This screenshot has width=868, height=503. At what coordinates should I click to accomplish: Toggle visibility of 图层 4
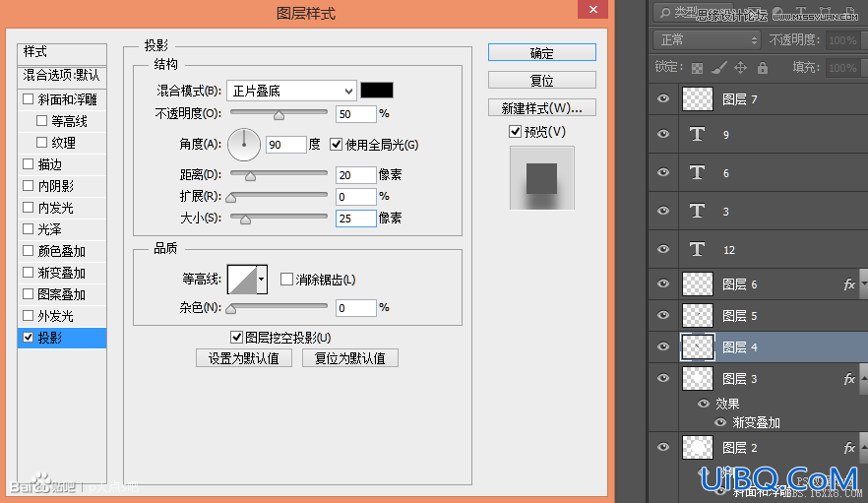(x=663, y=346)
